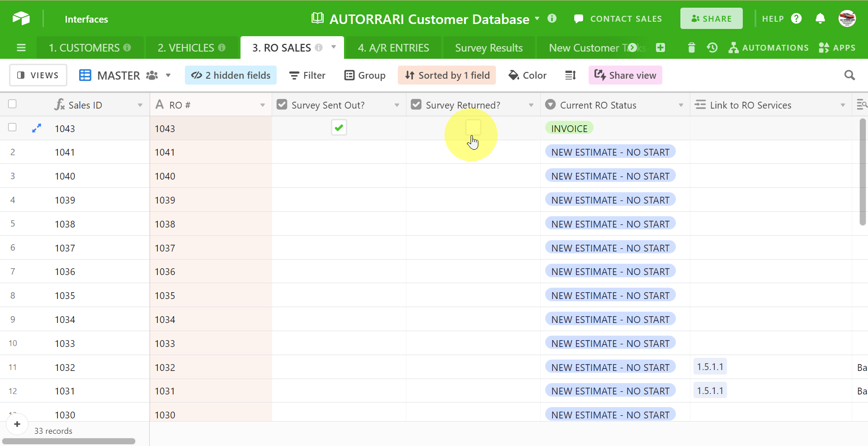Open the Group menu
This screenshot has height=446, width=868.
pos(365,75)
